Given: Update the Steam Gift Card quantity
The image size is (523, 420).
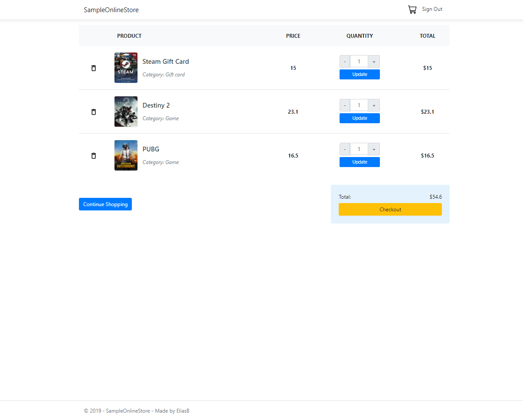Looking at the screenshot, I should click(x=360, y=75).
